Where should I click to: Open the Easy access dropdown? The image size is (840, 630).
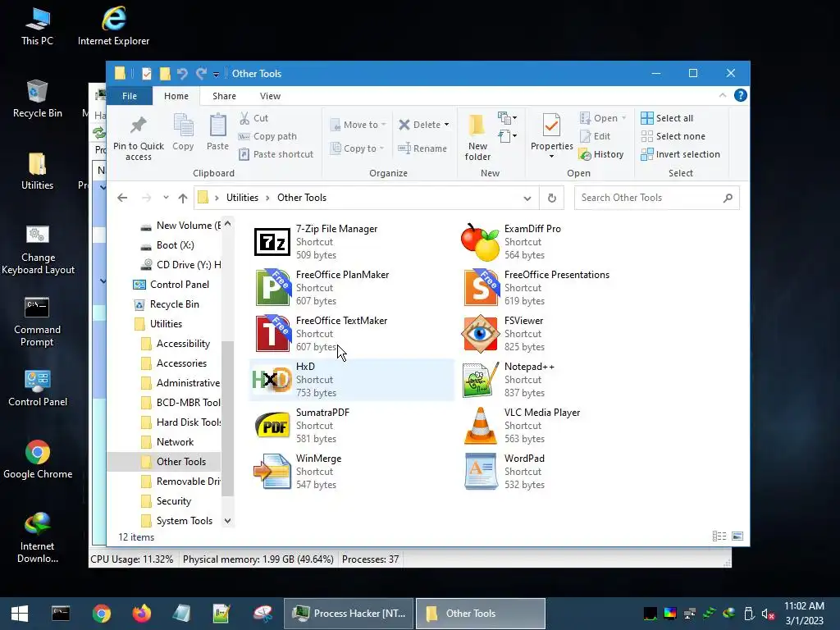tap(507, 136)
